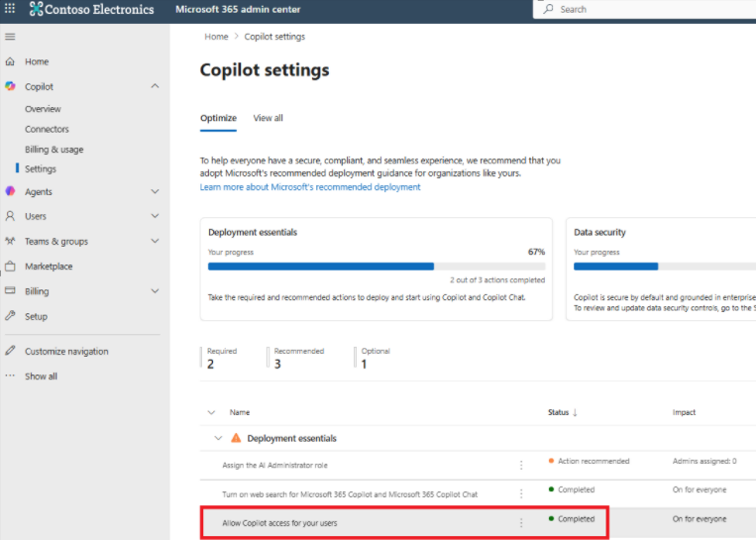This screenshot has height=540, width=756.
Task: Open Assign the AI Administrator role row
Action: click(274, 466)
